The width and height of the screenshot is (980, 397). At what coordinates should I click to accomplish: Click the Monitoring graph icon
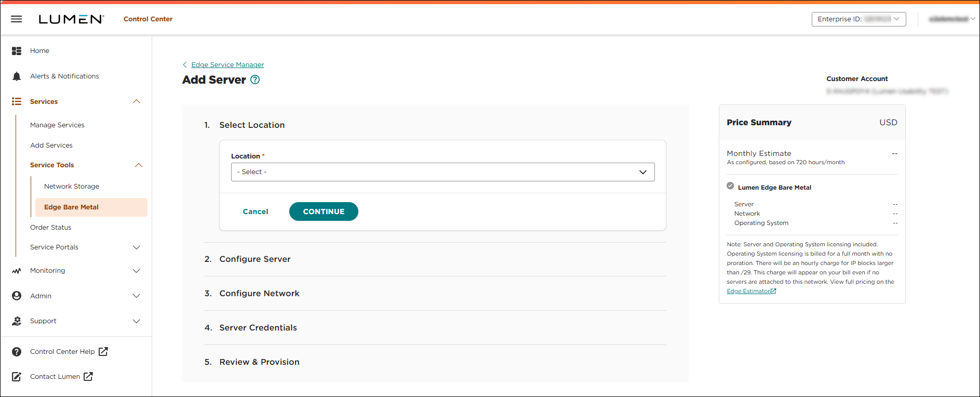(x=17, y=271)
